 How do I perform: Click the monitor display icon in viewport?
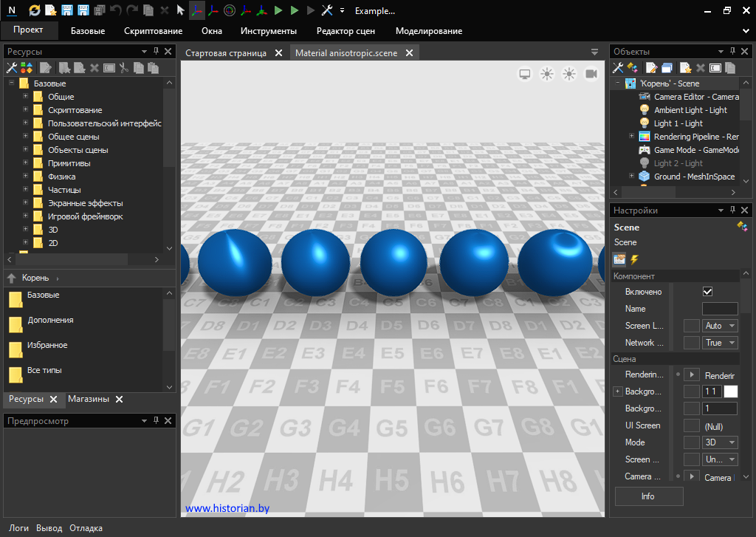525,74
